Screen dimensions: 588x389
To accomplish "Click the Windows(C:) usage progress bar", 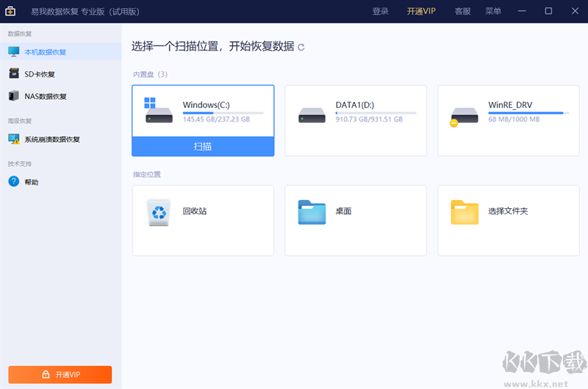I will click(223, 113).
